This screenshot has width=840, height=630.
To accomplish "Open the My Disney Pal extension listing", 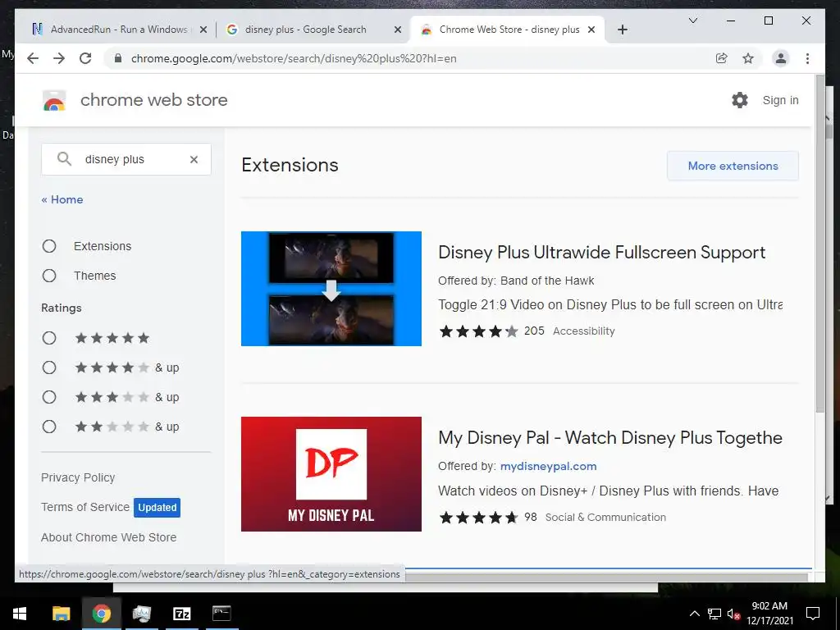I will [x=609, y=438].
